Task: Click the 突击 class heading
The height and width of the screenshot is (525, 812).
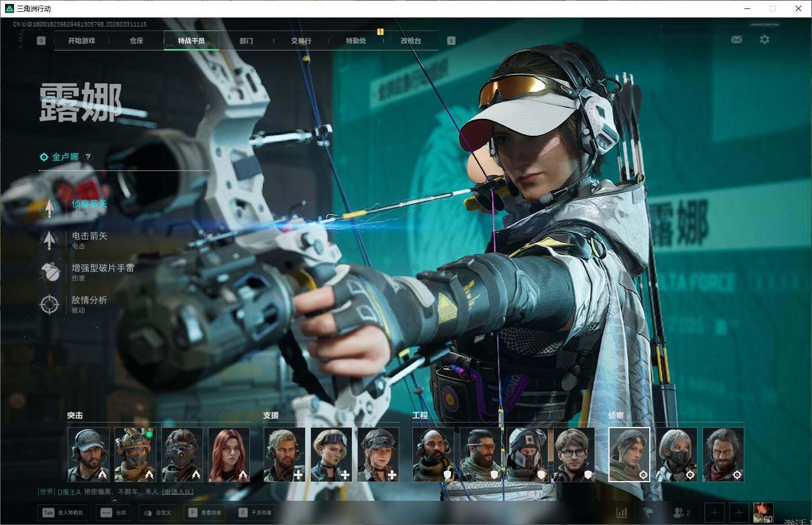Action: click(75, 415)
